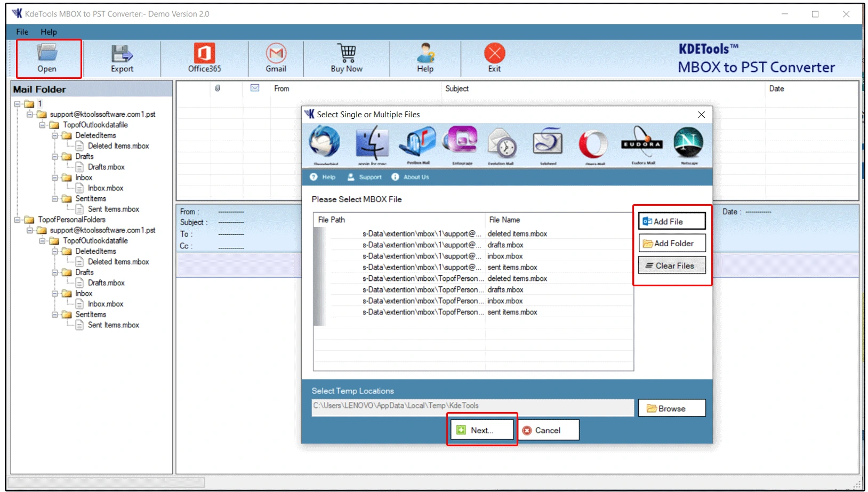Open Help from the main toolbar
Image resolution: width=868 pixels, height=492 pixels.
click(425, 58)
